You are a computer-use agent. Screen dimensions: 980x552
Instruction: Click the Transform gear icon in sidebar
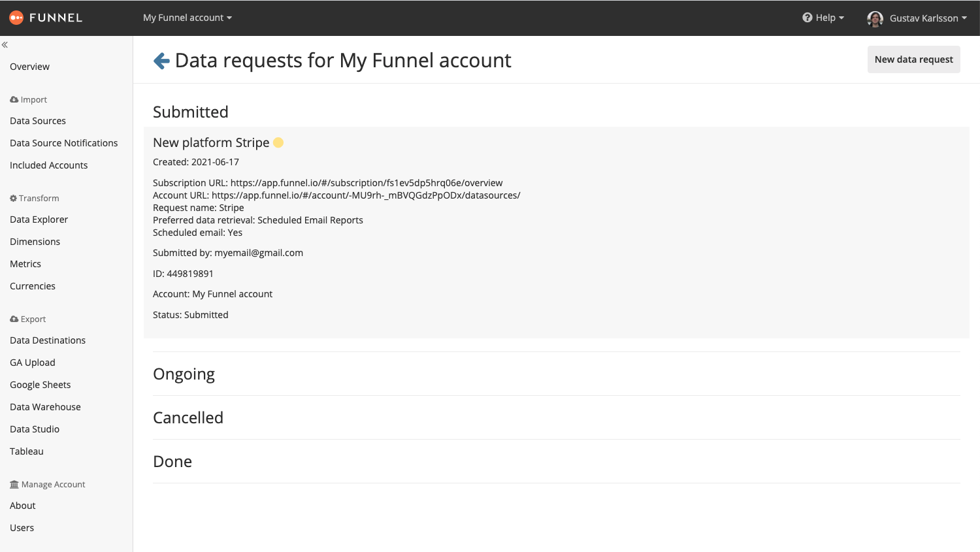13,199
